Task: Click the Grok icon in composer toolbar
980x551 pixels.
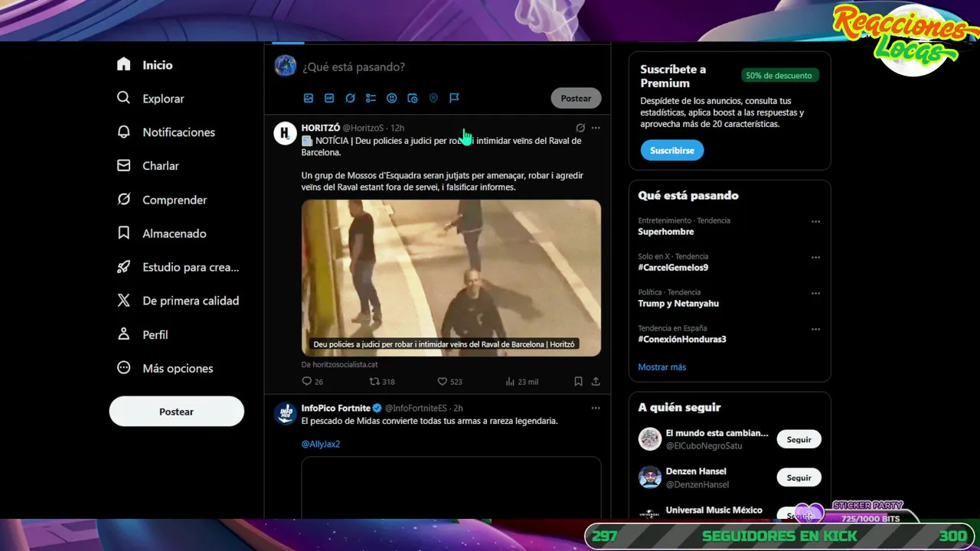Action: point(350,98)
